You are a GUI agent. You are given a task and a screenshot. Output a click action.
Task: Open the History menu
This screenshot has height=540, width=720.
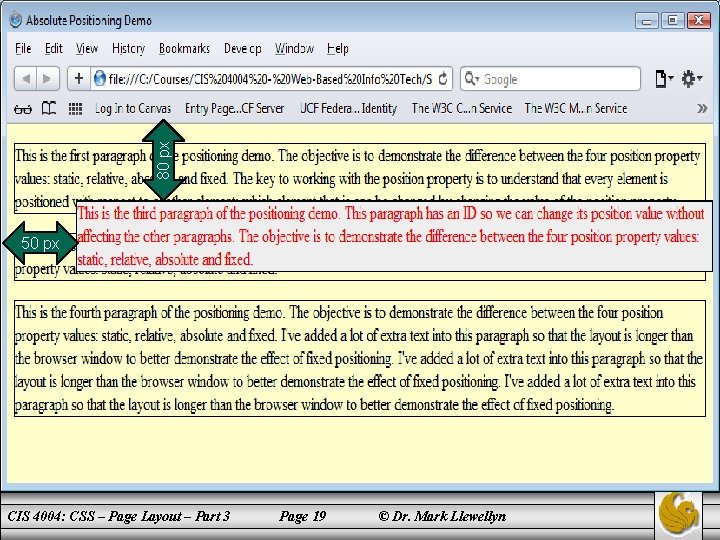[x=129, y=49]
